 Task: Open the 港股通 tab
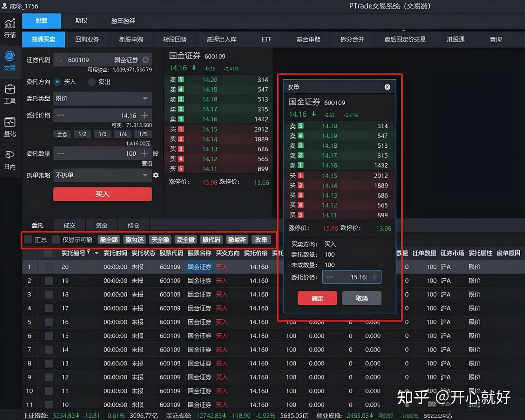pos(455,39)
